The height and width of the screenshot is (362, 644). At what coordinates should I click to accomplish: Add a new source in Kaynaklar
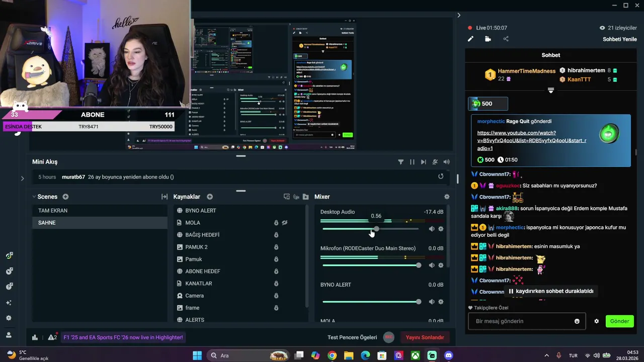pyautogui.click(x=210, y=197)
